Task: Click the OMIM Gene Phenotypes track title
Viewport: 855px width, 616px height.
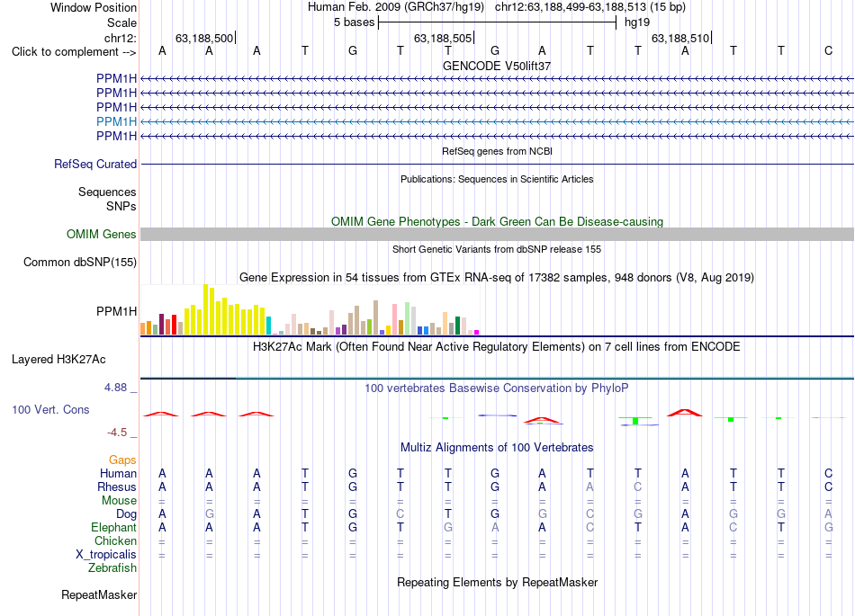Action: click(x=497, y=222)
